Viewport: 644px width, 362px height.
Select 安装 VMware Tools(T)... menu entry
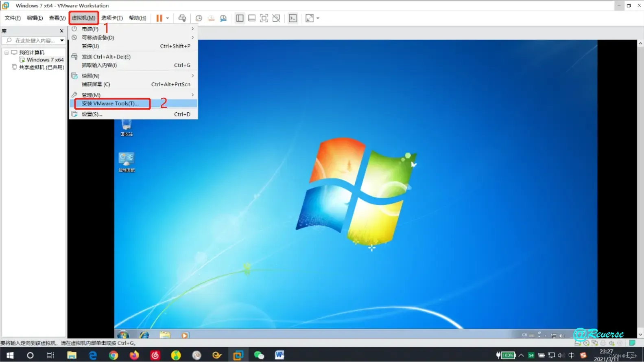[x=133, y=103]
